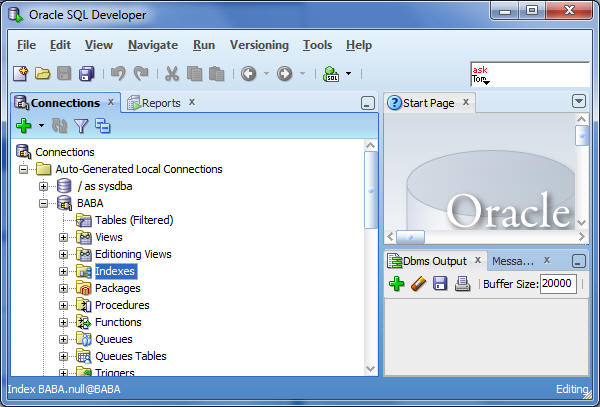Screen dimensions: 600x407
Task: Open Forward history dropdown arrow
Action: click(302, 73)
